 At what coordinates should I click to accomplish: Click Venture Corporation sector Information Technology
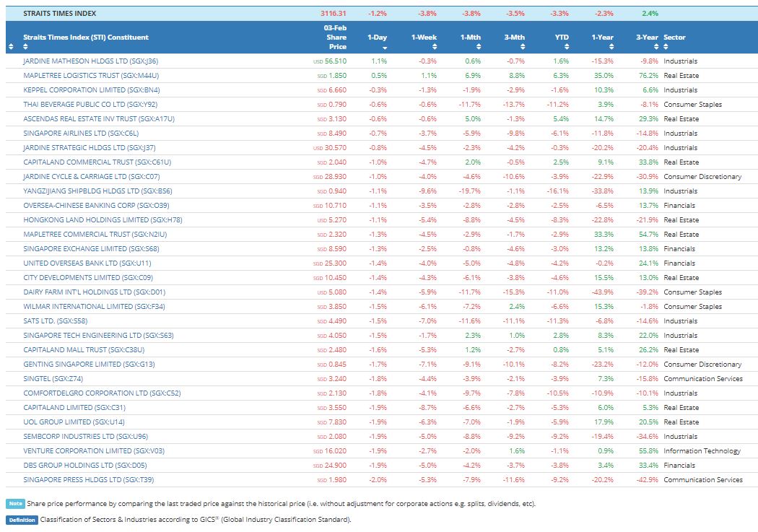pos(702,451)
